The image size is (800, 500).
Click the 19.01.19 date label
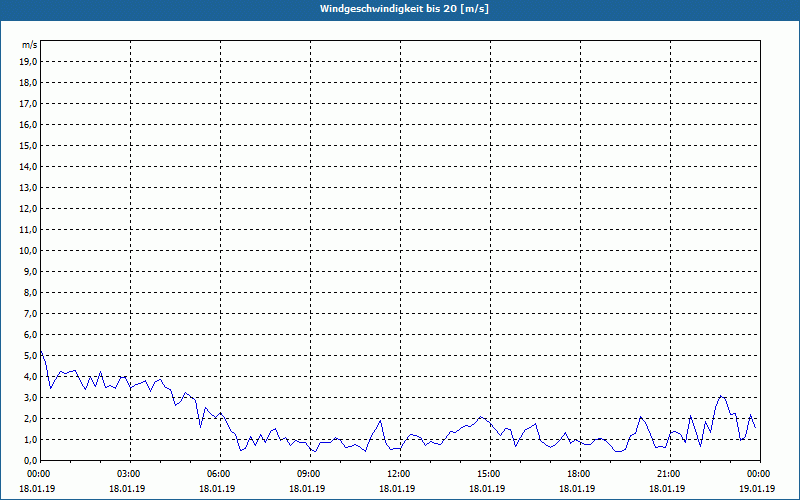click(758, 489)
